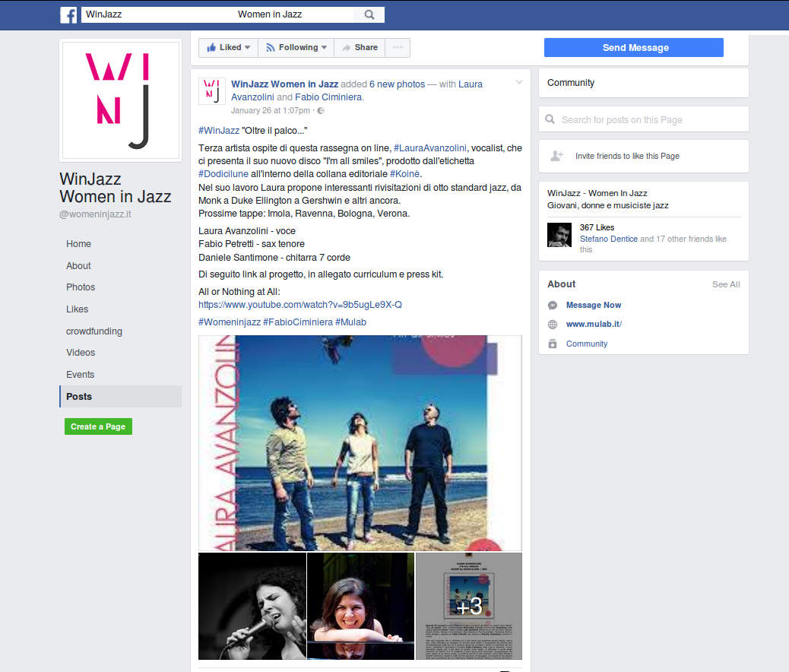Image resolution: width=789 pixels, height=672 pixels.
Task: Click the invite friends person-plus icon
Action: coord(556,156)
